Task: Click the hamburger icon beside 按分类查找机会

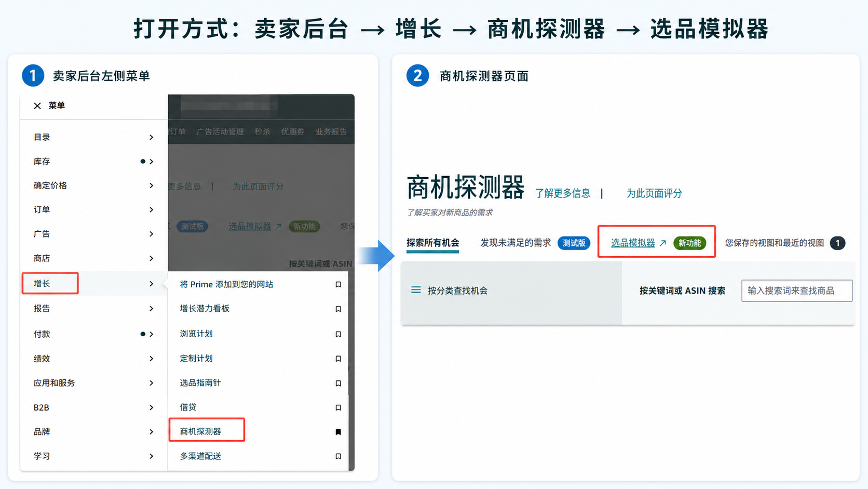Action: 416,290
